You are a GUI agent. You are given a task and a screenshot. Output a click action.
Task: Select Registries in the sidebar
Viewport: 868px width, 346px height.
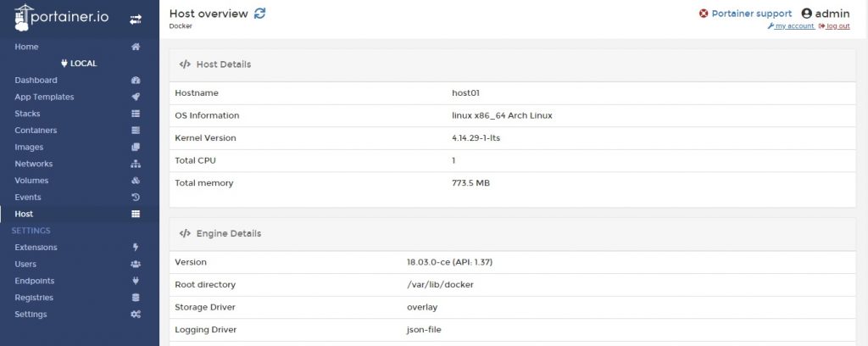34,298
